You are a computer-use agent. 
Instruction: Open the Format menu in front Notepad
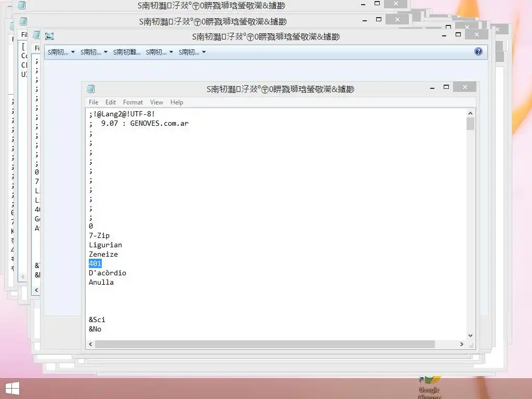(132, 102)
